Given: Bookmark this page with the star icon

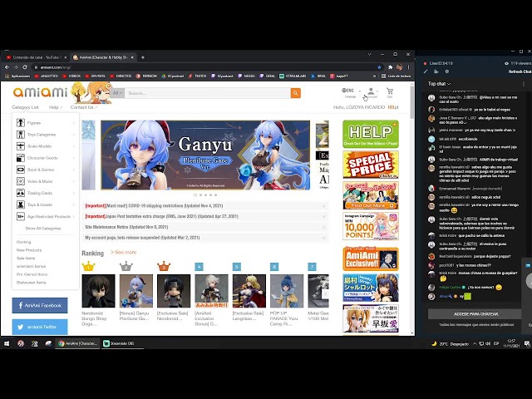Looking at the screenshot, I should coord(379,67).
